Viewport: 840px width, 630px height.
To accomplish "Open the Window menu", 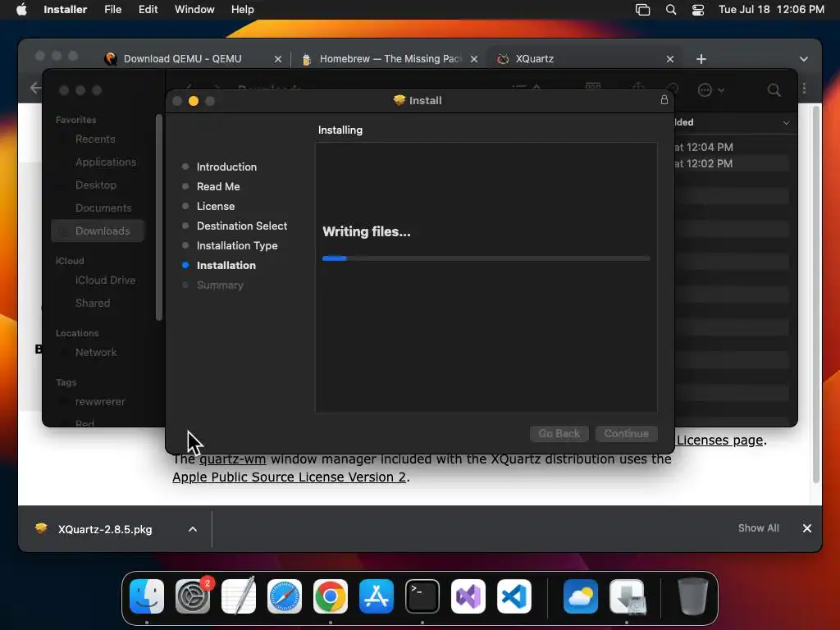I will pyautogui.click(x=194, y=10).
